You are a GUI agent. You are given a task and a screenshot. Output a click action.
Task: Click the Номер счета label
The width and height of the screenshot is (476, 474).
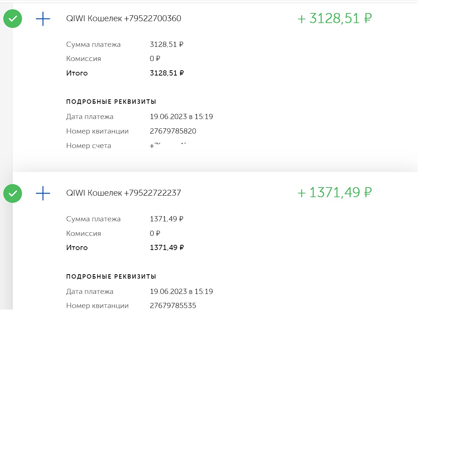89,146
